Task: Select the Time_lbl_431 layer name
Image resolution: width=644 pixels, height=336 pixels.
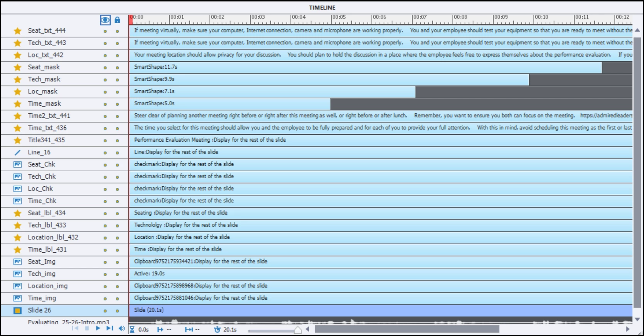Action: pyautogui.click(x=47, y=250)
